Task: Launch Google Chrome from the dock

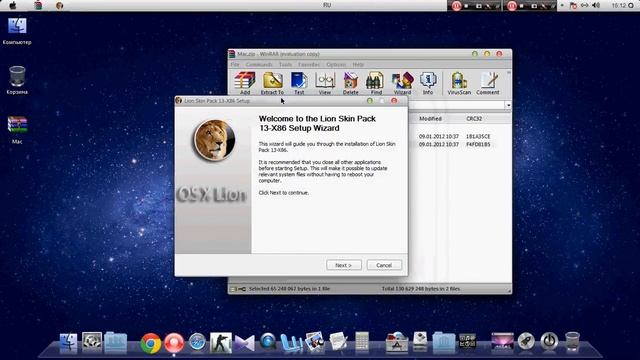Action: pyautogui.click(x=151, y=343)
